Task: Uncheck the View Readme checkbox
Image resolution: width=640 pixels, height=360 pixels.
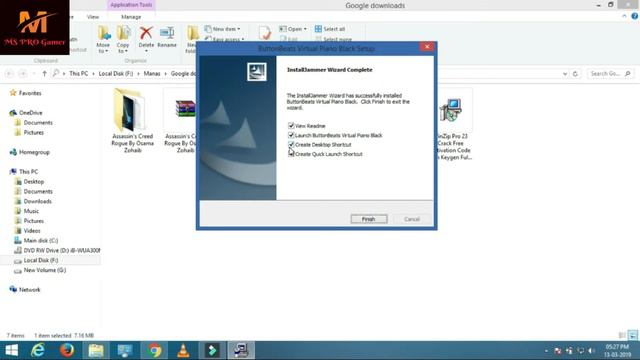Action: coord(291,126)
